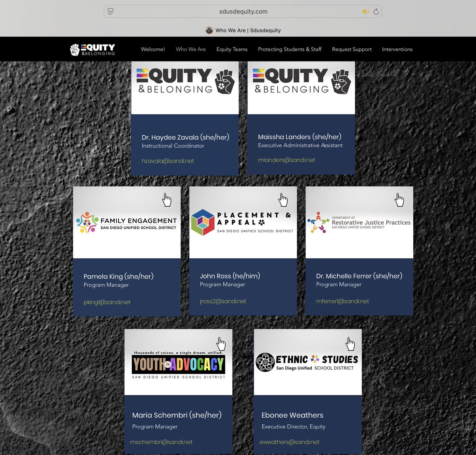The height and width of the screenshot is (455, 476).
Task: Click the reload page icon in address bar
Action: tap(376, 12)
